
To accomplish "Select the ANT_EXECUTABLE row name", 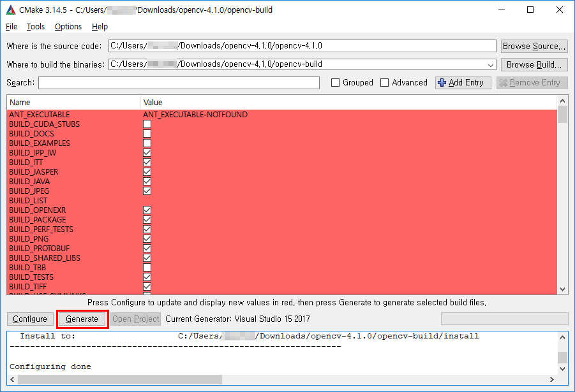I will pos(39,115).
